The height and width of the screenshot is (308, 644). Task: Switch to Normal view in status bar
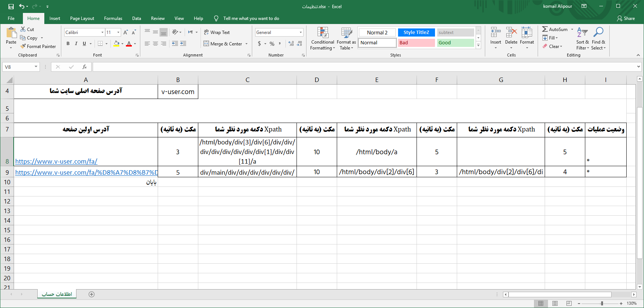pos(541,303)
